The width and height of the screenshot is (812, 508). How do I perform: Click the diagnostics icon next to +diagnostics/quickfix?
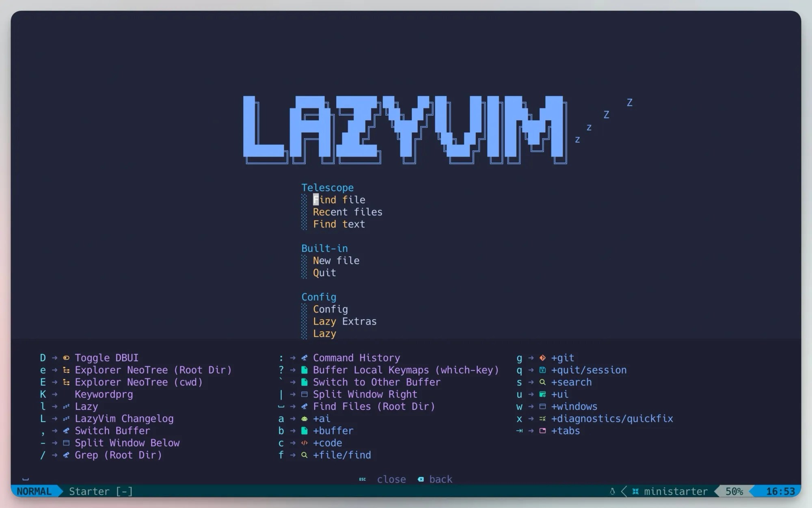point(542,419)
